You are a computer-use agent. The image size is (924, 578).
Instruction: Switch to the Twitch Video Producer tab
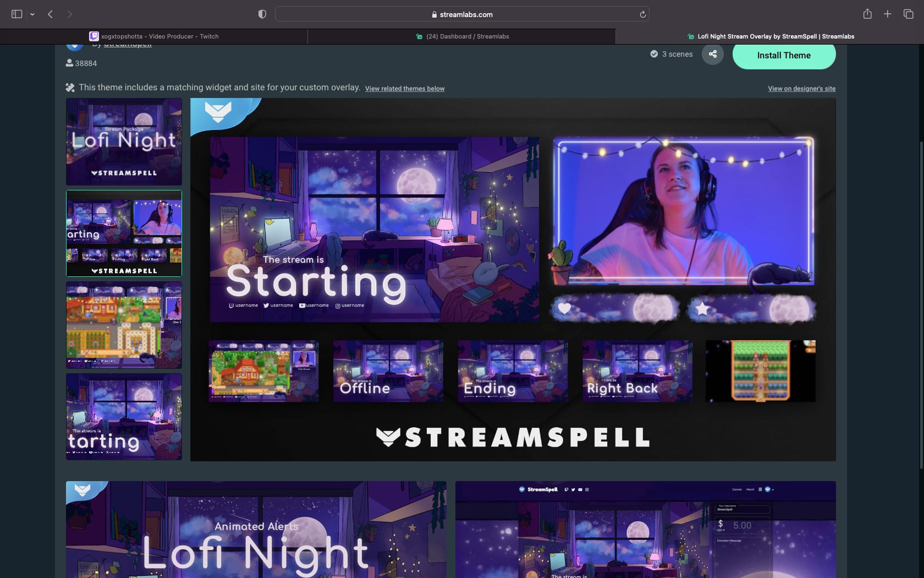coord(159,36)
